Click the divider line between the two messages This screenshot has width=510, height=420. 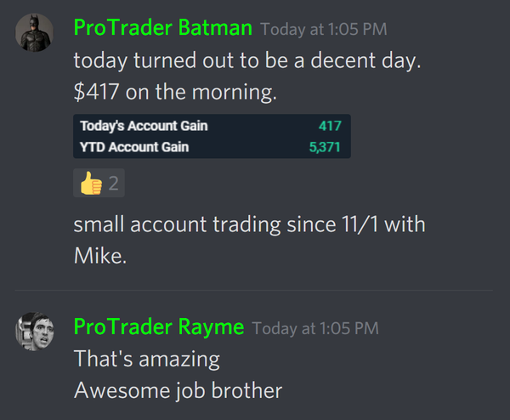255,291
